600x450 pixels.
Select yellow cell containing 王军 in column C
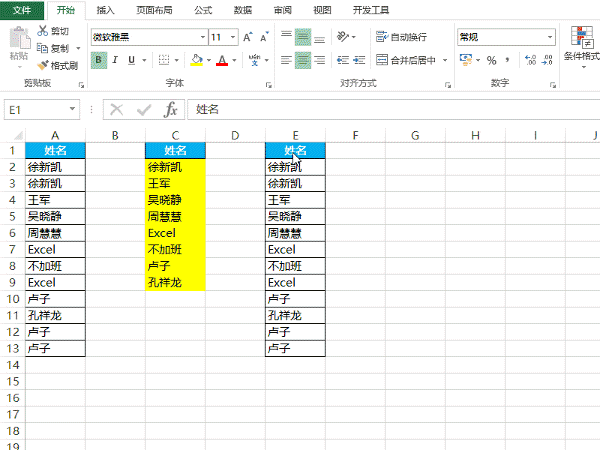175,184
